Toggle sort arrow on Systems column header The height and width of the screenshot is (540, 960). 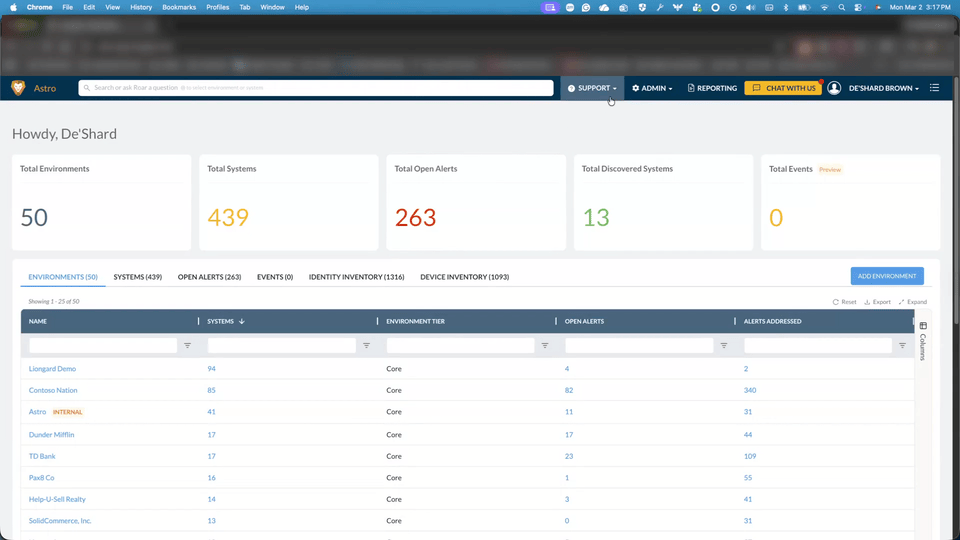pyautogui.click(x=241, y=321)
